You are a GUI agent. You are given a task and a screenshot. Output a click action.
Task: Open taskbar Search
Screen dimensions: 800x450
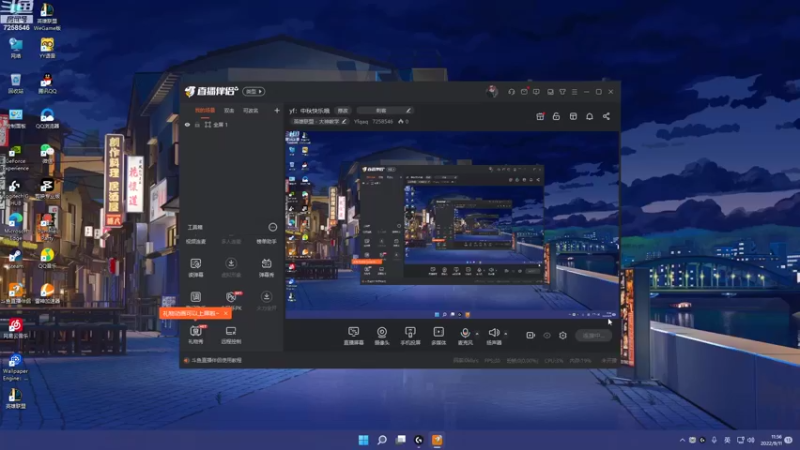click(x=382, y=440)
